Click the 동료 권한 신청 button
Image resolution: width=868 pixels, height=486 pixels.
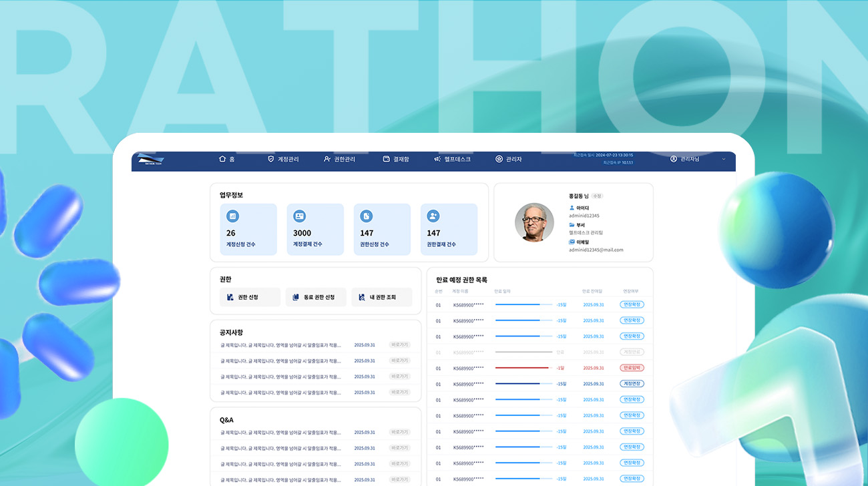click(x=316, y=297)
